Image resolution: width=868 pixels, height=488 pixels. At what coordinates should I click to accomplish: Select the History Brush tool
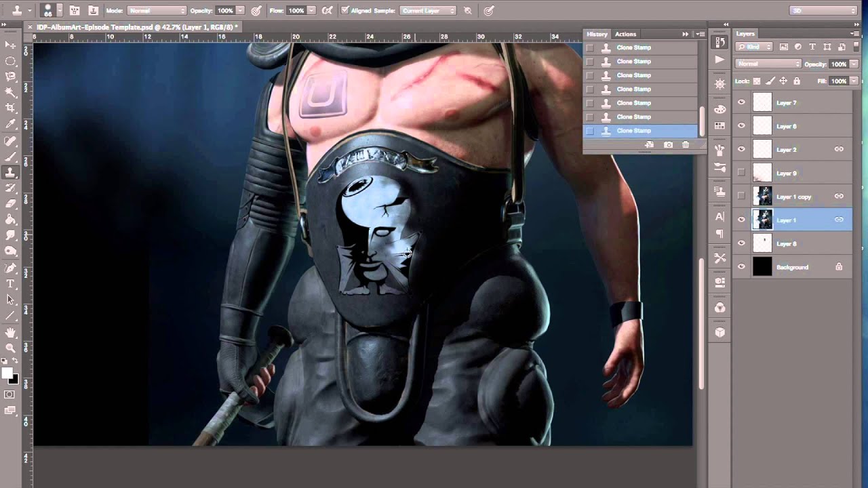coord(10,188)
